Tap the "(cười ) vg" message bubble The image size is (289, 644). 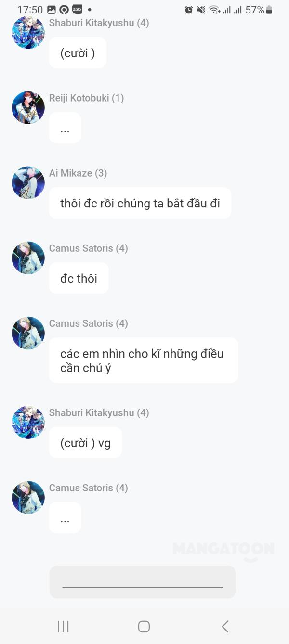[x=85, y=443]
